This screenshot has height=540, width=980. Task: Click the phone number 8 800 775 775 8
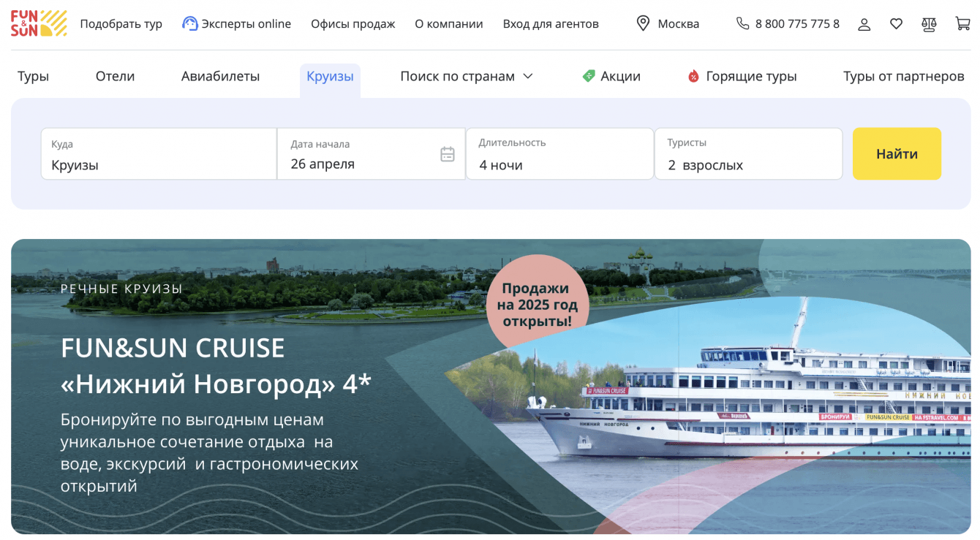797,24
